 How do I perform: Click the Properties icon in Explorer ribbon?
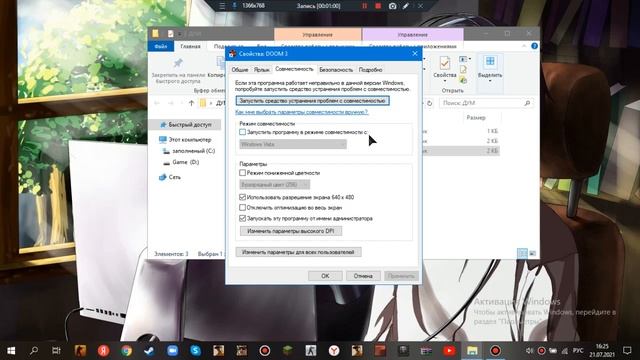[x=444, y=63]
